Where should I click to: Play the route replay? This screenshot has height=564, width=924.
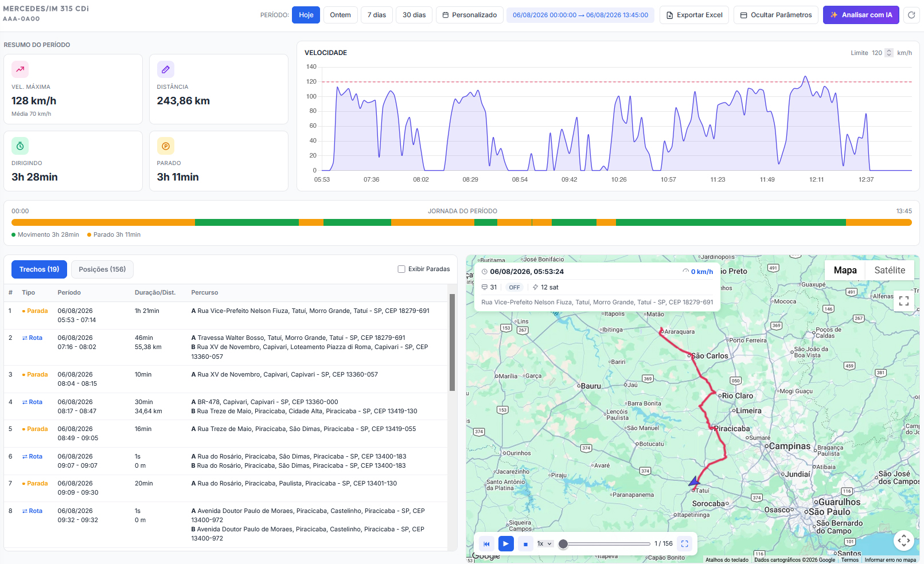[506, 543]
